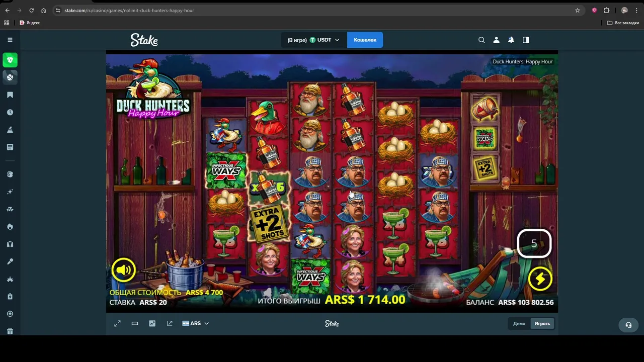Select the Играть real play mode
The height and width of the screenshot is (362, 644).
coord(542,323)
